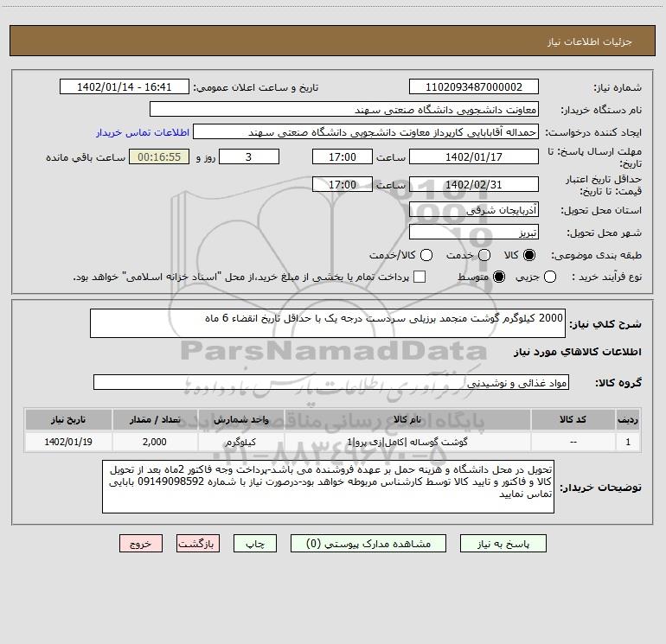
Task: Click the need date cell 1402/01/19
Action: (x=68, y=442)
